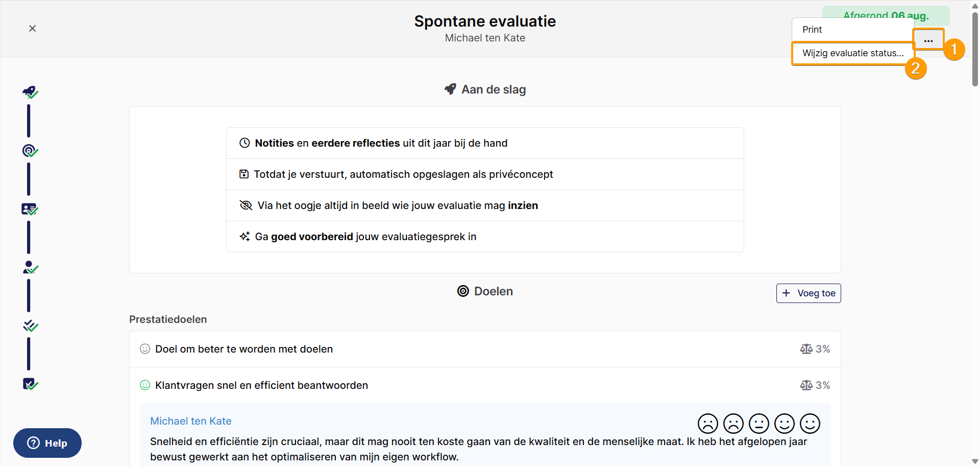Jump to double checkmark step in sidebar
This screenshot has height=466, width=980.
click(30, 325)
